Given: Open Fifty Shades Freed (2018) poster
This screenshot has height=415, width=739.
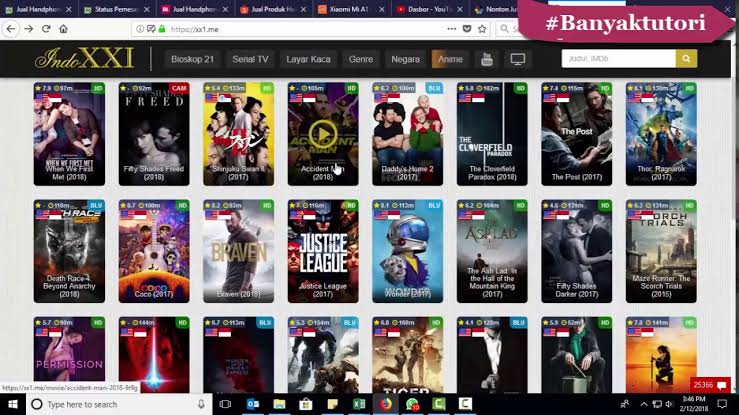Looking at the screenshot, I should (x=154, y=134).
